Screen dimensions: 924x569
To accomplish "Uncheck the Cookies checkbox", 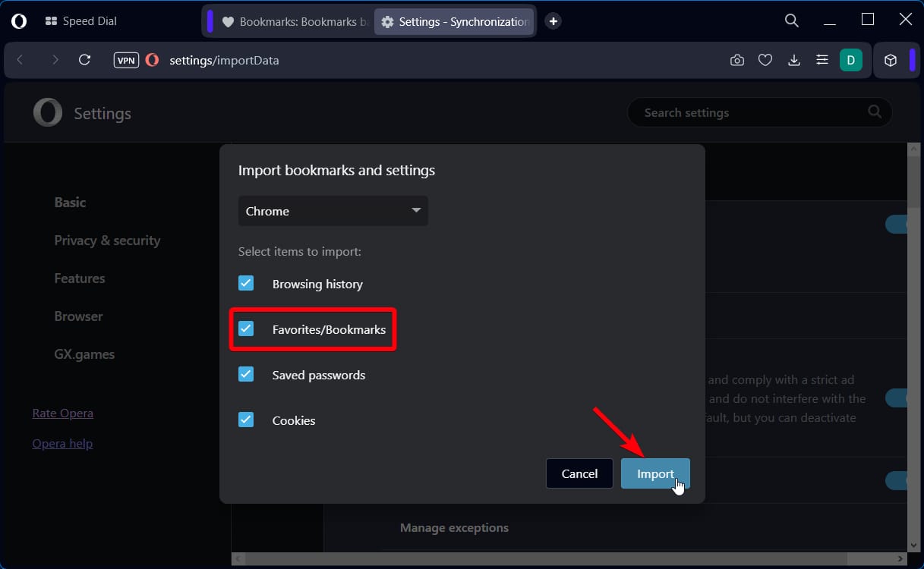I will [246, 420].
